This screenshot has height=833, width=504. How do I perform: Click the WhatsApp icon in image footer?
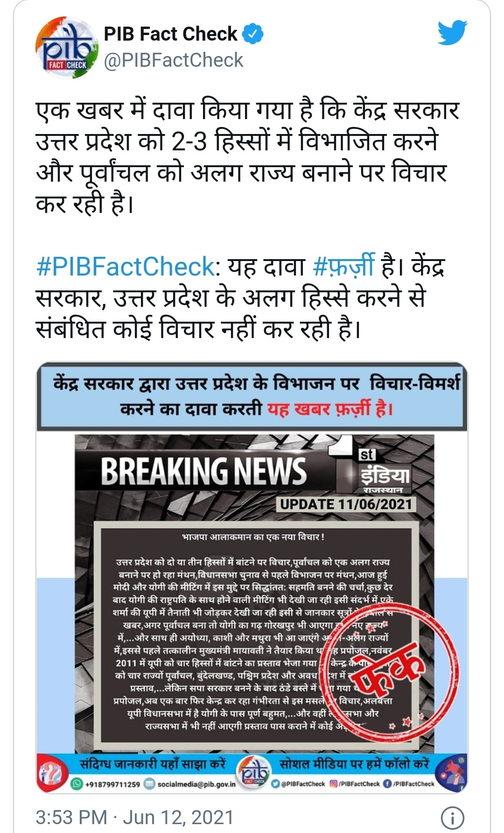tap(76, 784)
